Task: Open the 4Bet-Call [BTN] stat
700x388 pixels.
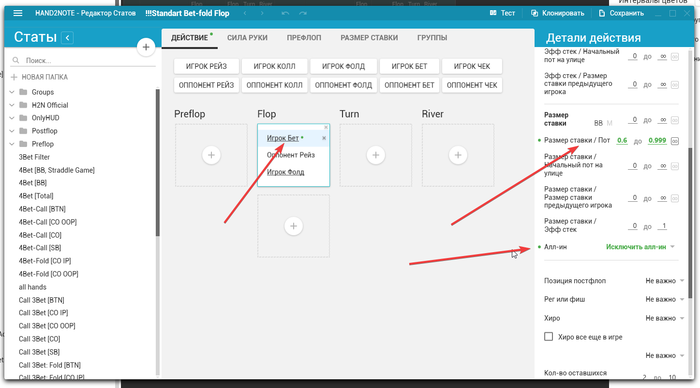Action: point(42,209)
